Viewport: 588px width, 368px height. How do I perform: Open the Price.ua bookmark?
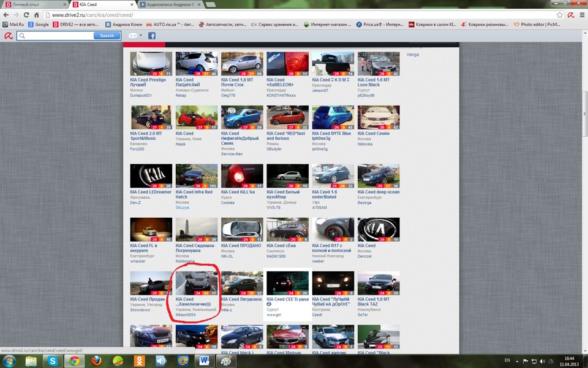(x=380, y=25)
